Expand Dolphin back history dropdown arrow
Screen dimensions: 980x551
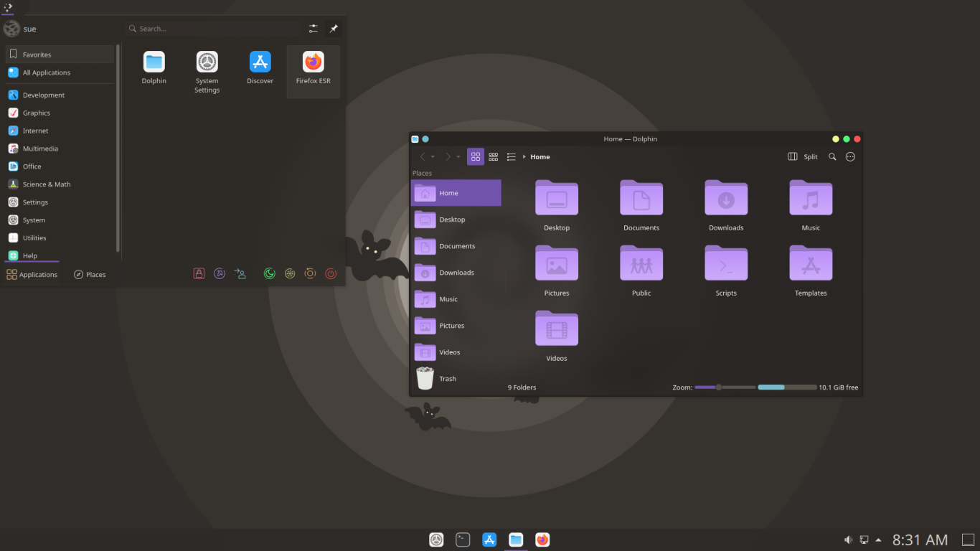point(433,157)
